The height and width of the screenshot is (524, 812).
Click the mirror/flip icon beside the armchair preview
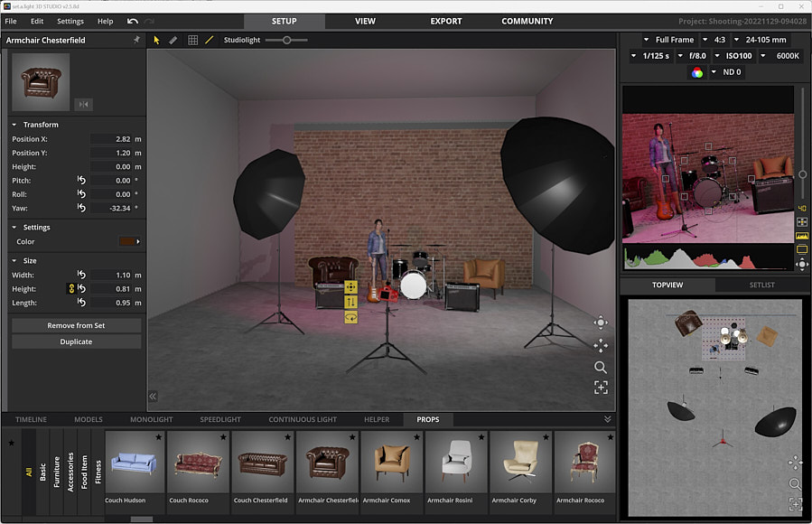click(x=83, y=105)
